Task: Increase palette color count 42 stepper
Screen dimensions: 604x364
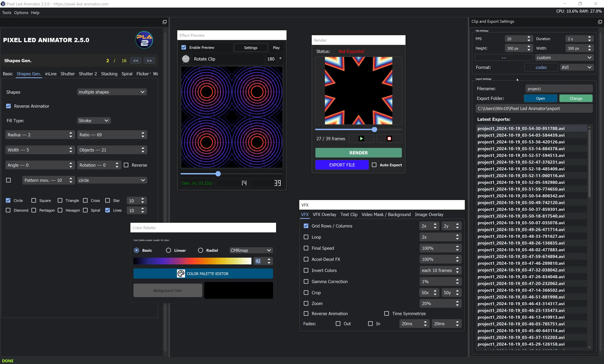Action: click(x=269, y=259)
